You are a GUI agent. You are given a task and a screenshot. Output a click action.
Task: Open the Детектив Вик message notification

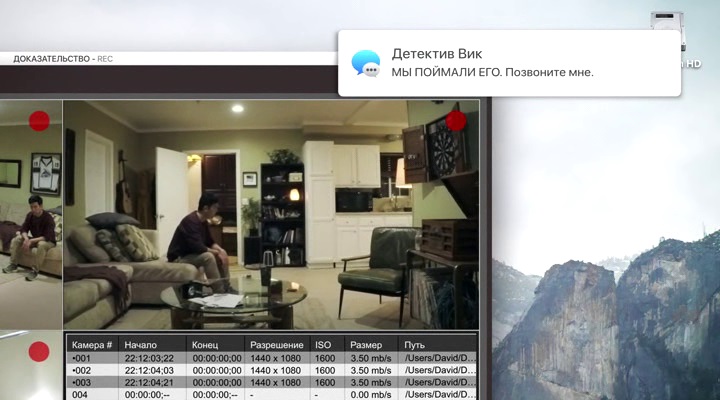(509, 63)
